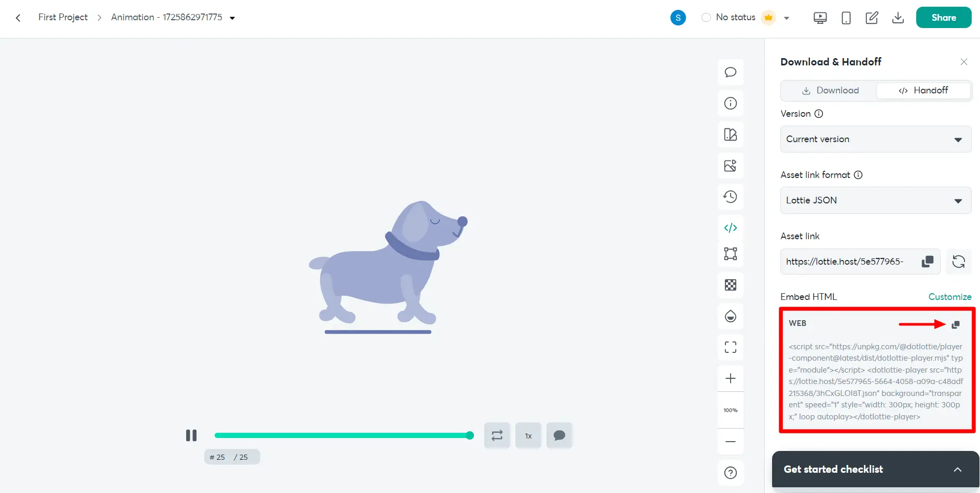
Task: Open the info panel icon
Action: (731, 103)
